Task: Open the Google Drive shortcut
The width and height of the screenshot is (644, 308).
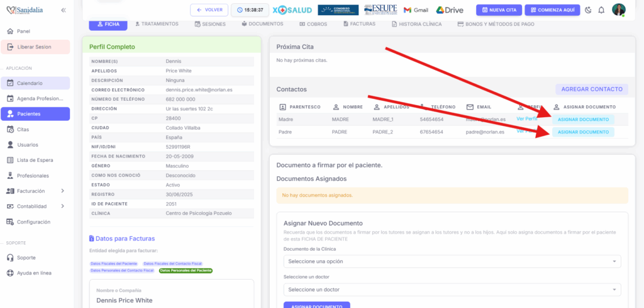Action: coord(450,10)
